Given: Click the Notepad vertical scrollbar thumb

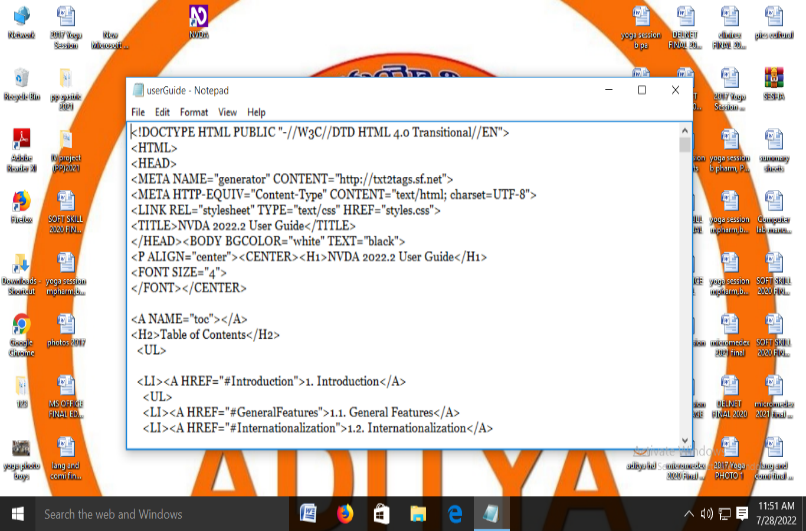Looking at the screenshot, I should tap(685, 144).
